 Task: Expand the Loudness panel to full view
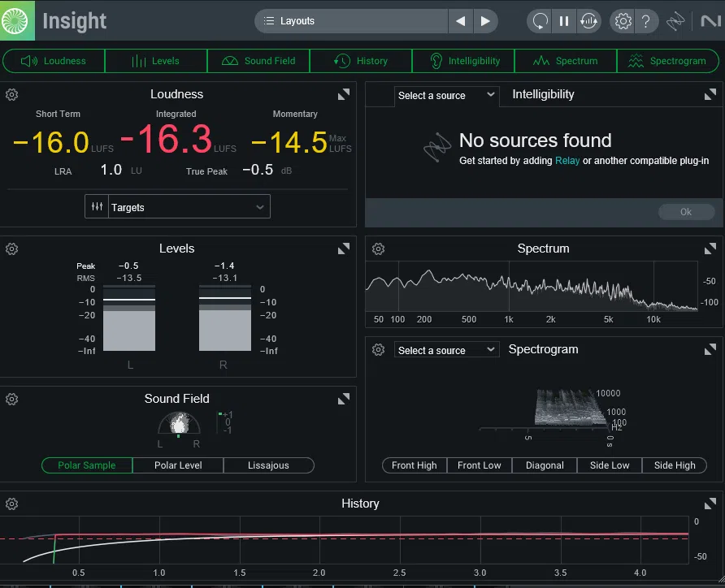(344, 95)
